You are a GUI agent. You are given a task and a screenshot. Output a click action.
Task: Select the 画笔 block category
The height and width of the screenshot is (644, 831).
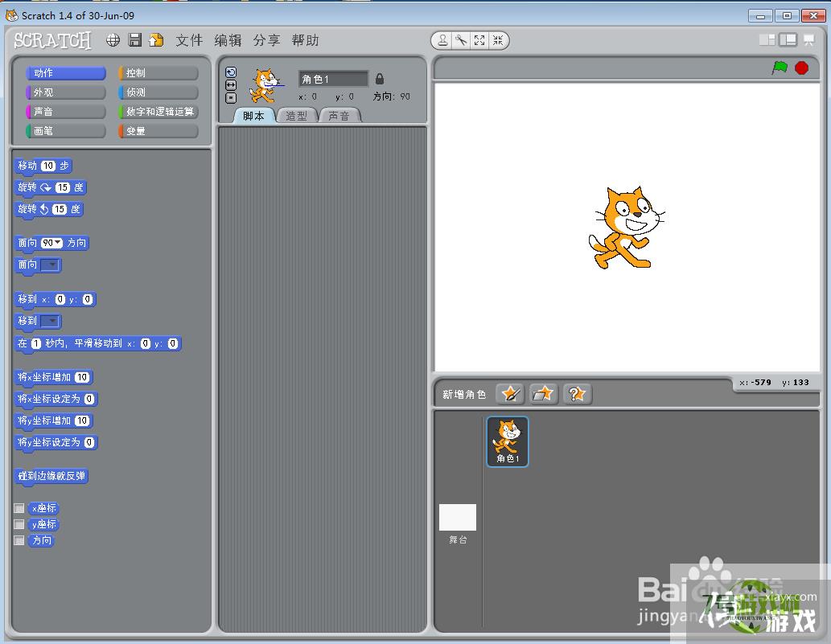tap(66, 131)
